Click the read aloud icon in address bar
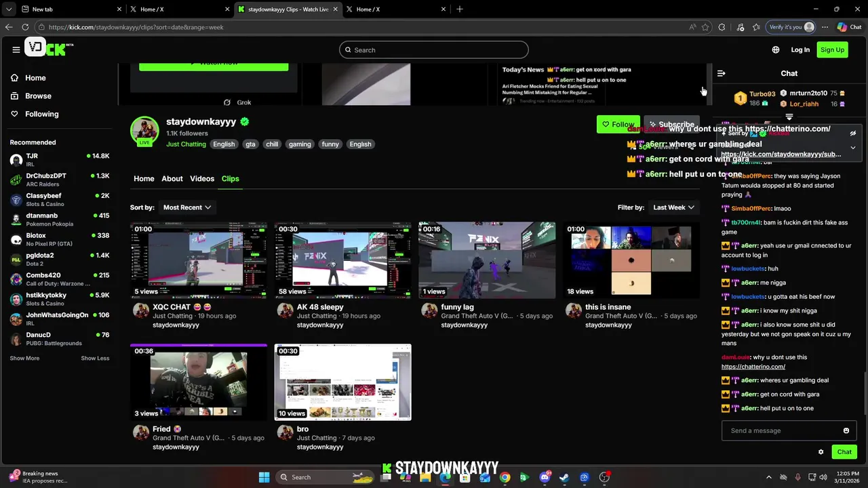 pos(692,27)
